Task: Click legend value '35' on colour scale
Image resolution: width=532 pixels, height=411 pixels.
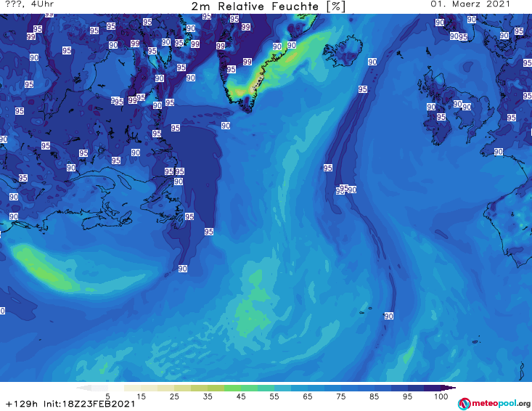Action: coord(208,396)
